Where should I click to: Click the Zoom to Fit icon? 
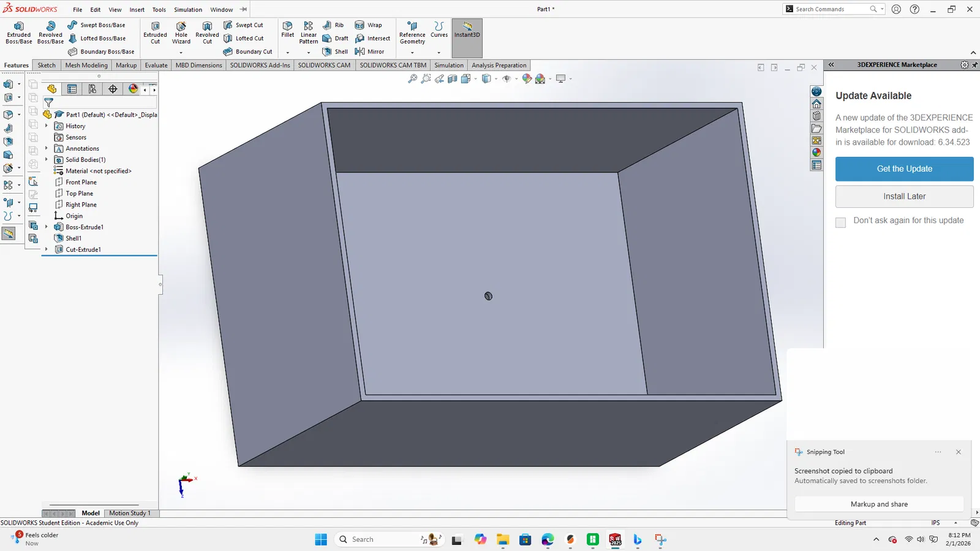413,79
